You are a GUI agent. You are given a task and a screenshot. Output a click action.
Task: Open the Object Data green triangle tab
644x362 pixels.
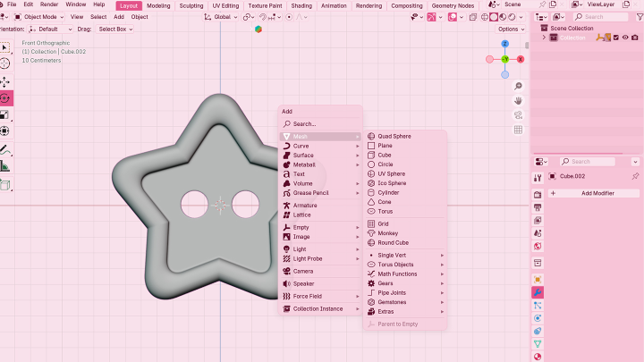538,344
